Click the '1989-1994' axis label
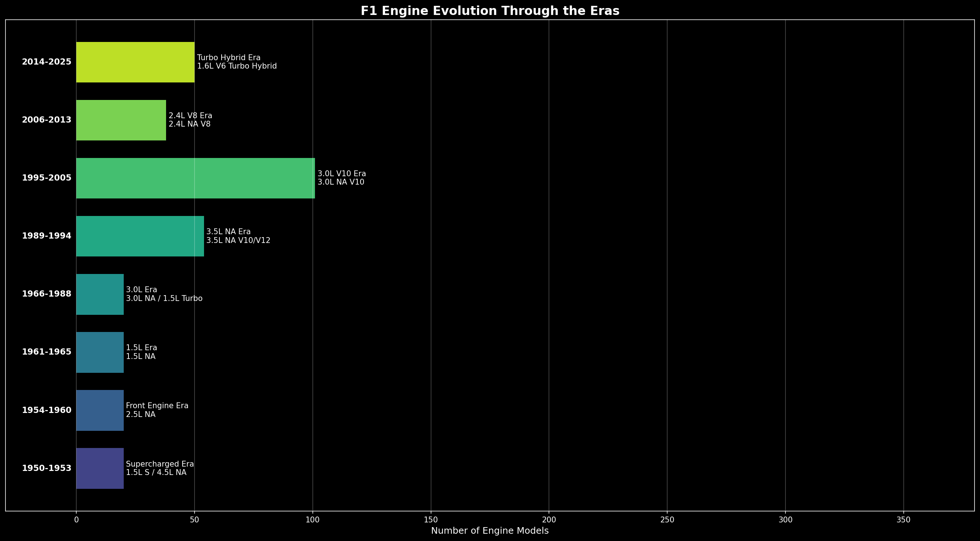 click(x=46, y=236)
